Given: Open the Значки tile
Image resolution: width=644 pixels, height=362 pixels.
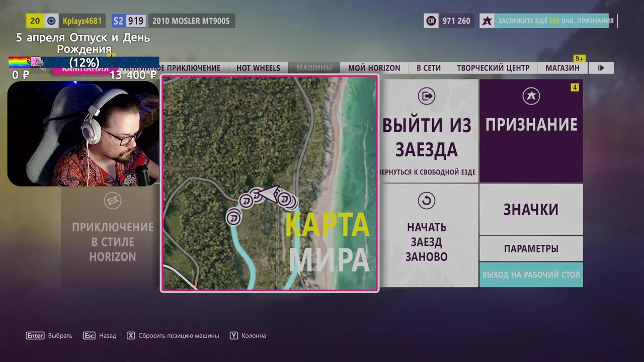Looking at the screenshot, I should point(531,209).
